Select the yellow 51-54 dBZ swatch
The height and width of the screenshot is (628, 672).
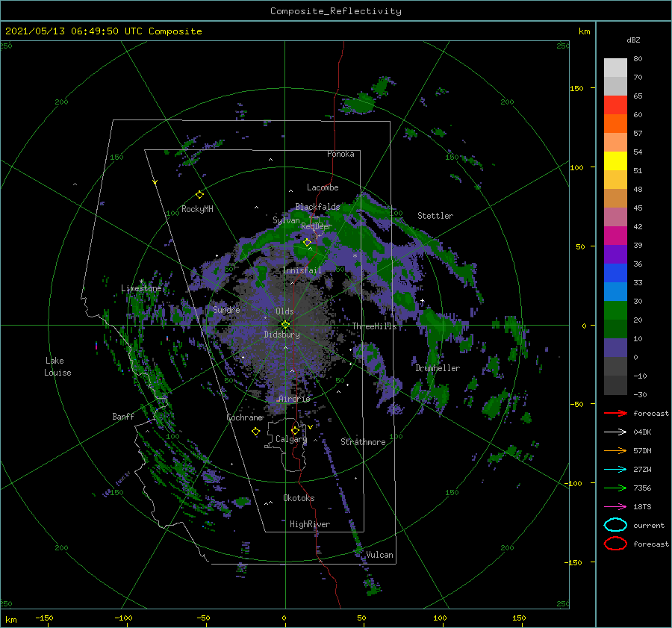pos(615,161)
